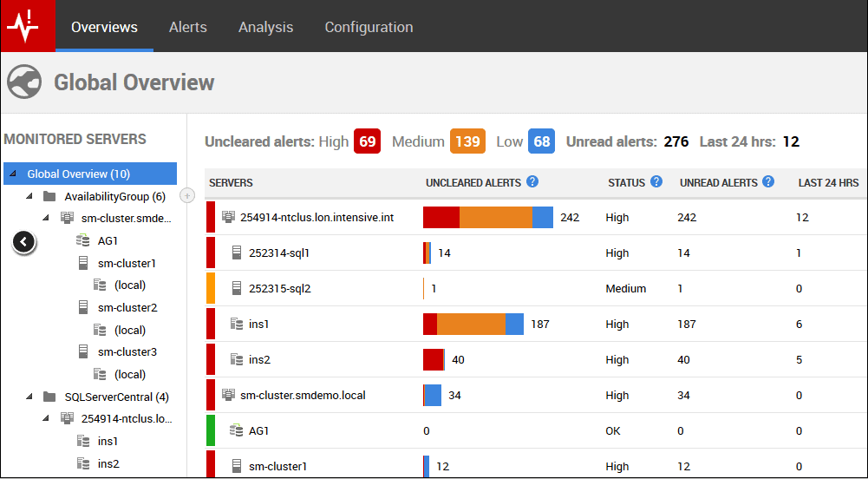
Task: Select sm-cluster2 in the server tree
Action: (127, 307)
